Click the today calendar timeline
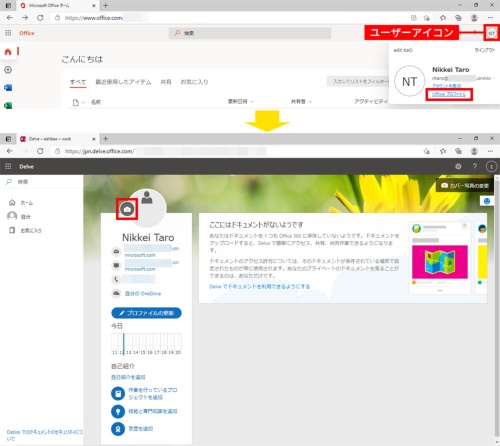 click(x=146, y=344)
